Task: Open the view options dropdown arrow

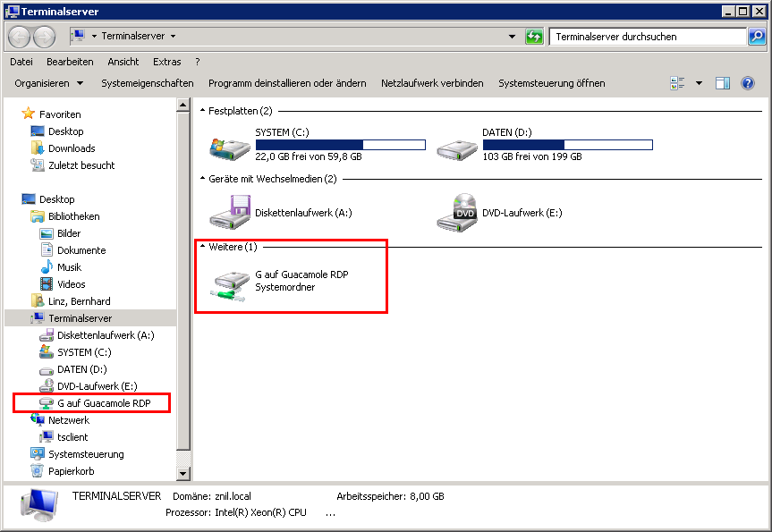Action: pos(699,83)
